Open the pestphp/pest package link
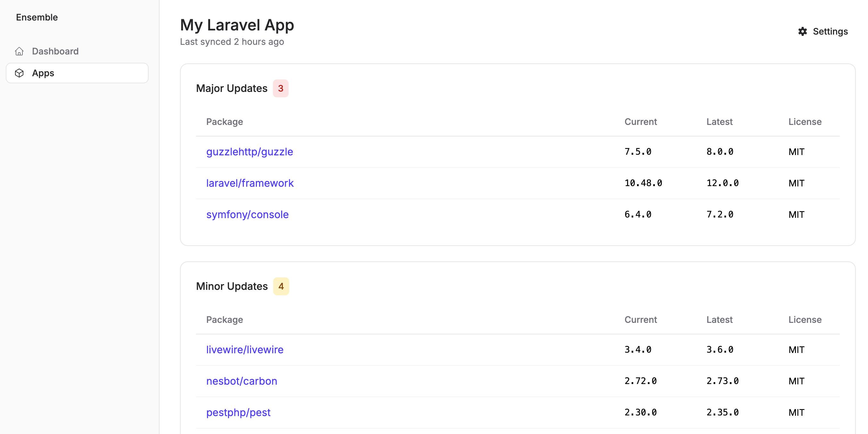The width and height of the screenshot is (868, 434). pyautogui.click(x=238, y=412)
